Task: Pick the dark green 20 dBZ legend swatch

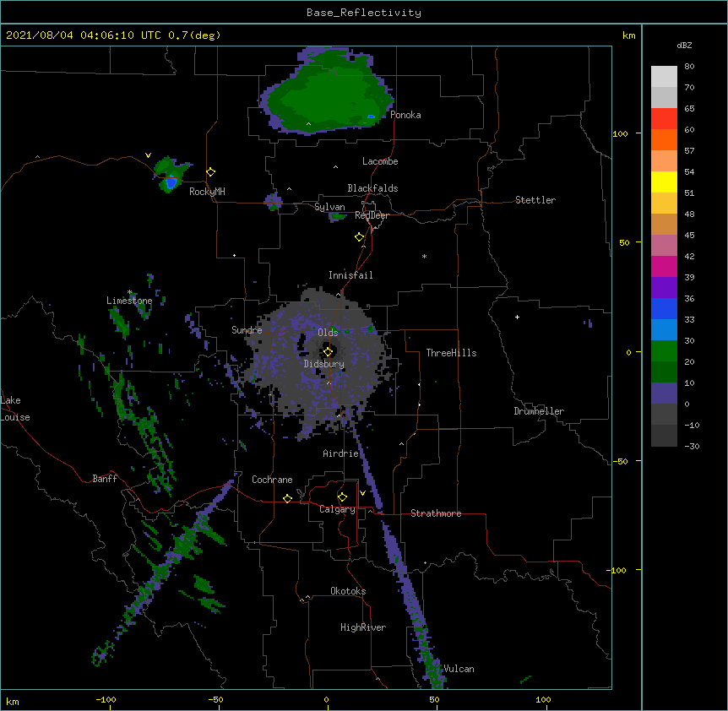Action: (664, 372)
